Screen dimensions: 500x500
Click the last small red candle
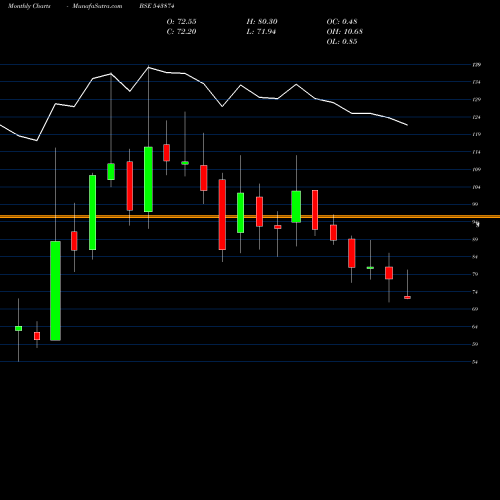click(x=407, y=297)
